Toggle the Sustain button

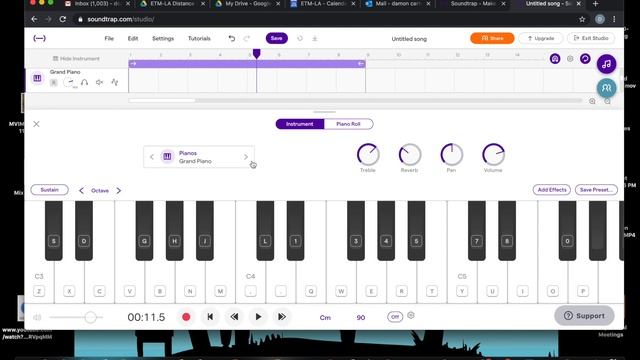coord(49,190)
